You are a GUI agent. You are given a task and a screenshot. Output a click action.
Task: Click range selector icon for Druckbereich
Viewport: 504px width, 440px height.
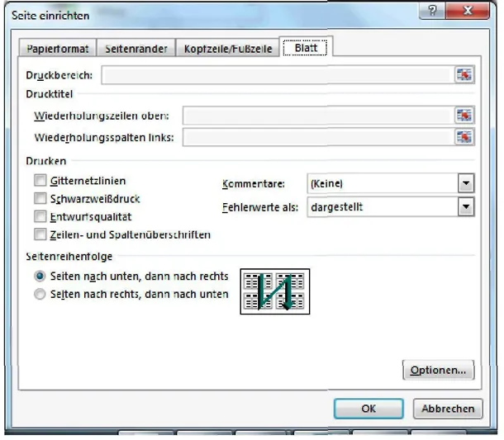pos(466,75)
